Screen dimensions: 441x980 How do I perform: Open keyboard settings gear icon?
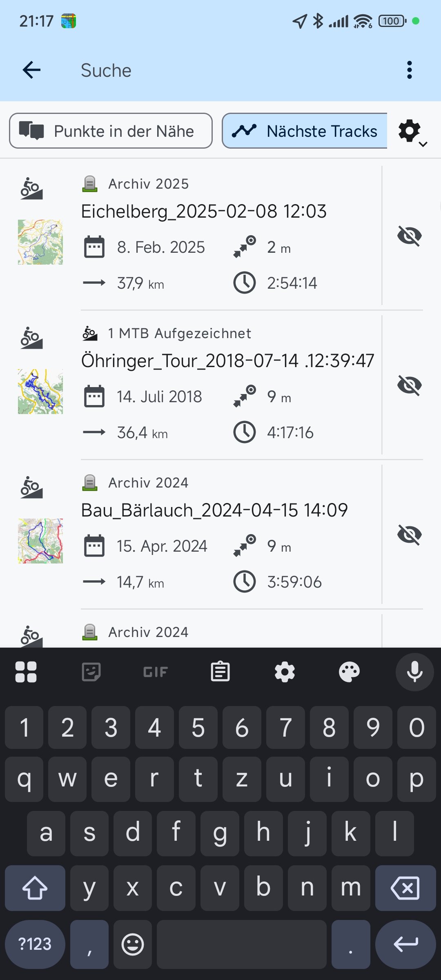pyautogui.click(x=285, y=672)
